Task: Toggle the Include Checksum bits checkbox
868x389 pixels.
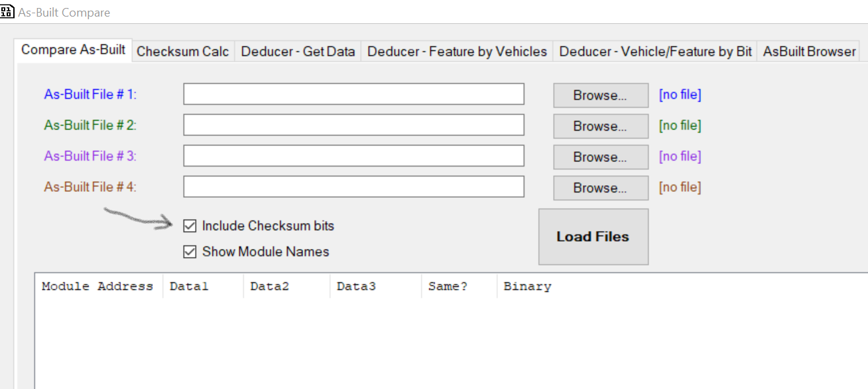Action: [x=190, y=226]
